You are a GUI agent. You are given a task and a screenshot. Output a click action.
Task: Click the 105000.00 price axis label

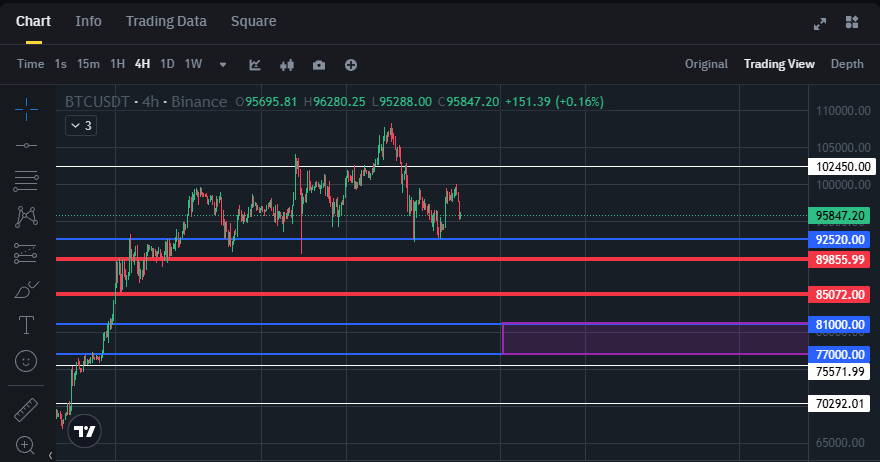point(843,148)
